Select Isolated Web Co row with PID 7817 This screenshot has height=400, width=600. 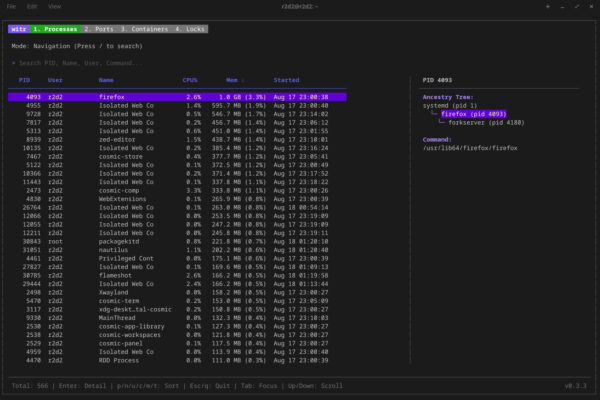[x=177, y=122]
